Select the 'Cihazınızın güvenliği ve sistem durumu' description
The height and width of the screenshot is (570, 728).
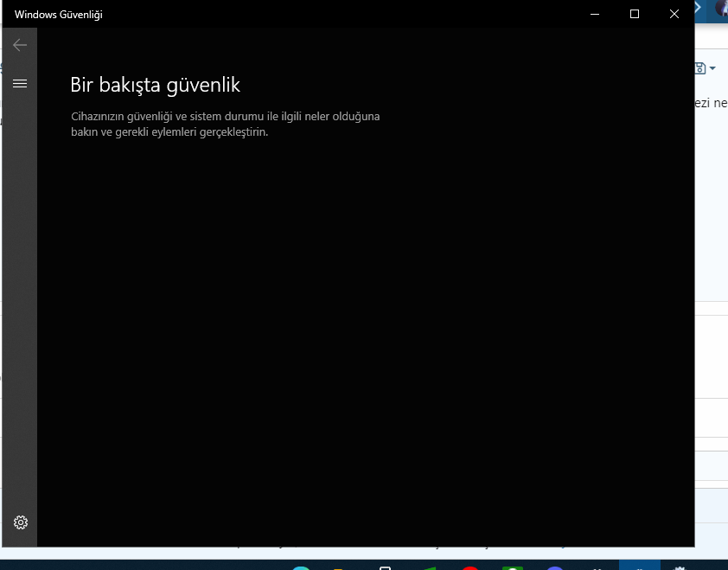click(x=225, y=124)
